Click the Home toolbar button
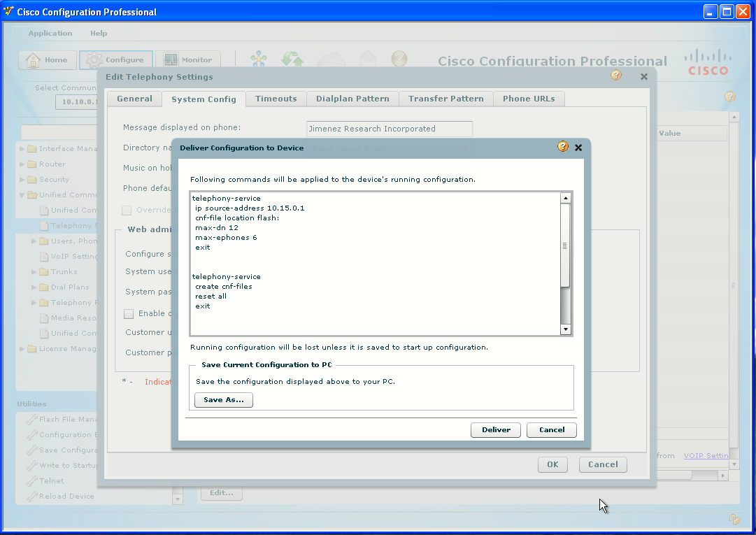This screenshot has height=535, width=756. [48, 60]
